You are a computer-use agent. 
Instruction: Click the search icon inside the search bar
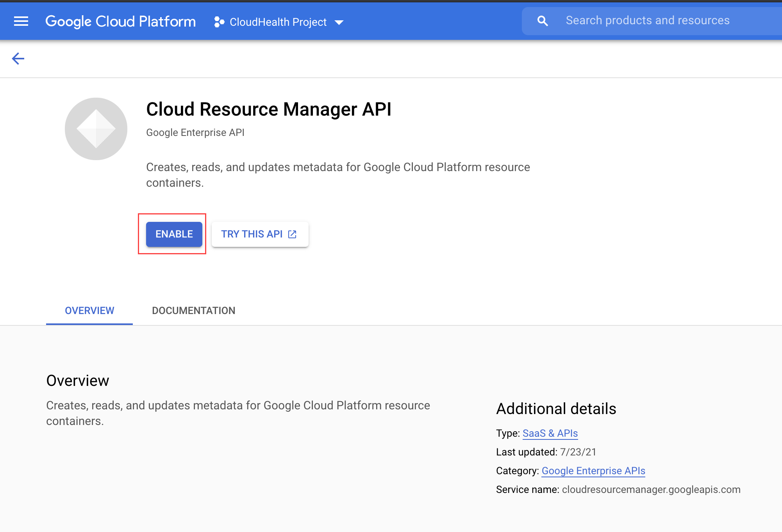pyautogui.click(x=543, y=20)
